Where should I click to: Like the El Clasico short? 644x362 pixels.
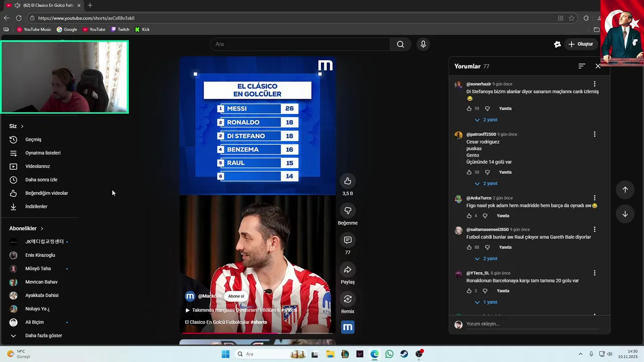coord(347,181)
